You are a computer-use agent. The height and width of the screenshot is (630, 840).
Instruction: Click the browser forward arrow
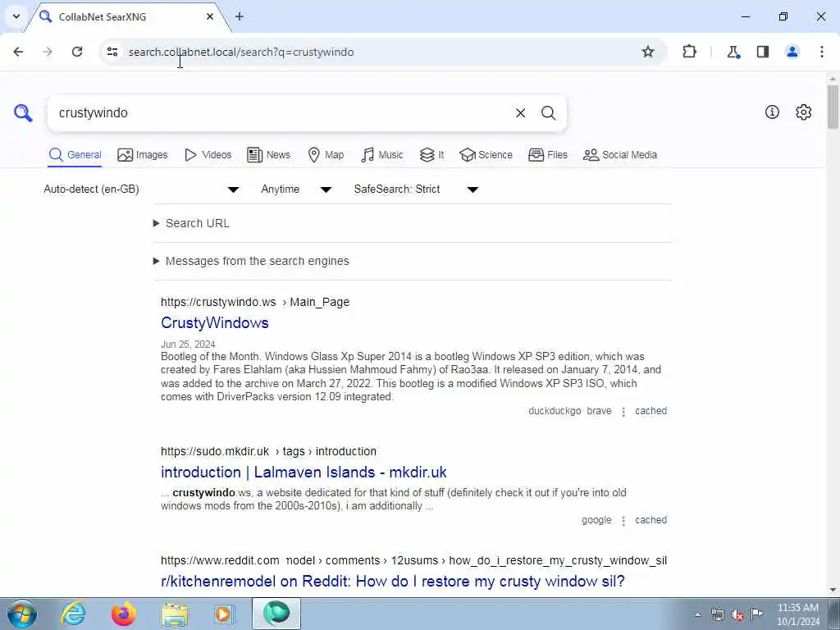[x=48, y=52]
